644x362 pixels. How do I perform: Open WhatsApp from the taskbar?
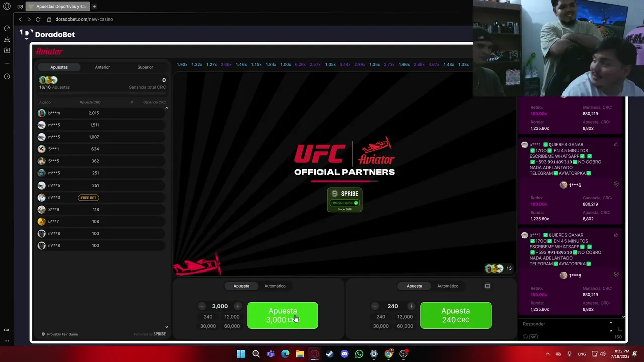point(359,354)
